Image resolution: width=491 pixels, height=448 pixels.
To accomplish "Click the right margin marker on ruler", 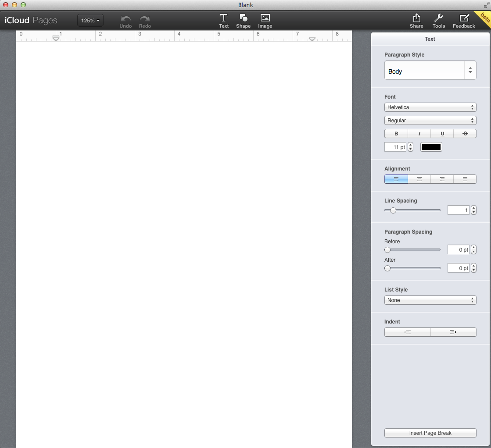I will tap(312, 39).
